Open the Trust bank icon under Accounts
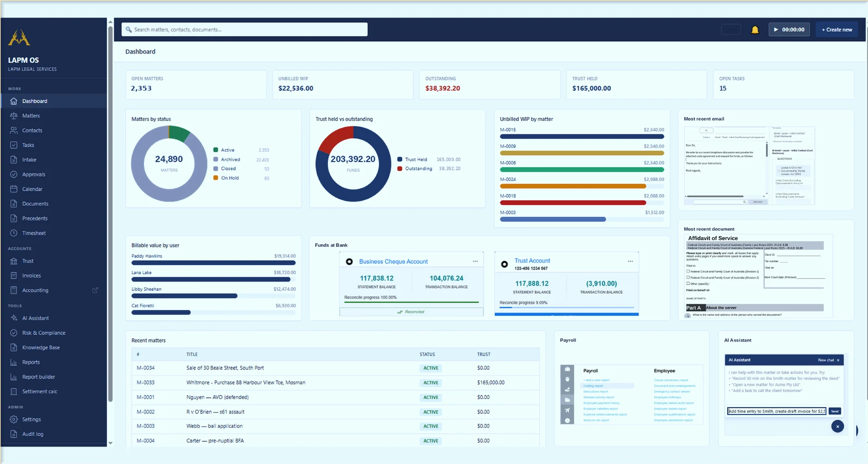 coord(14,261)
